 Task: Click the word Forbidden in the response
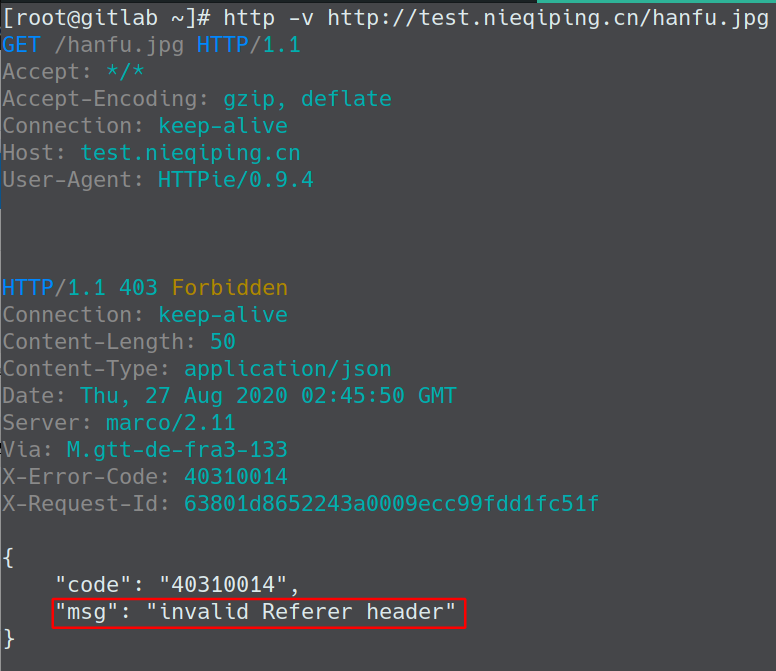coord(229,288)
